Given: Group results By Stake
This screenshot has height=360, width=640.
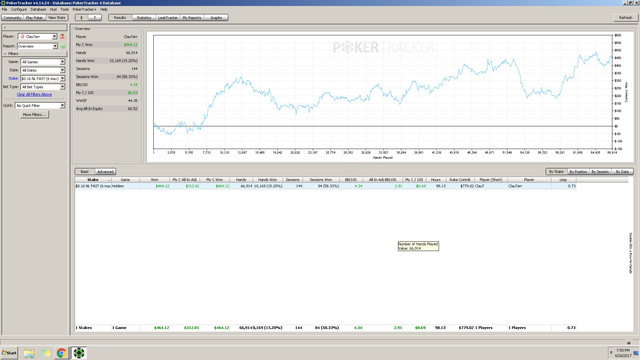Looking at the screenshot, I should 556,171.
